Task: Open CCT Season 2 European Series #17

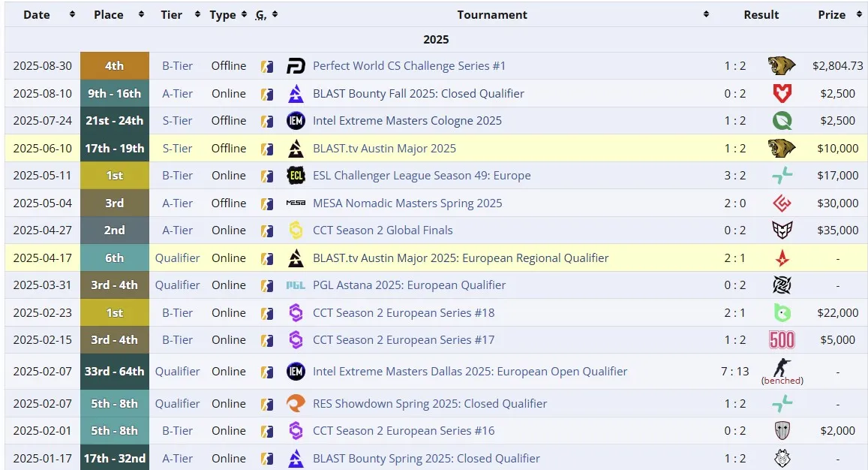Action: 404,340
